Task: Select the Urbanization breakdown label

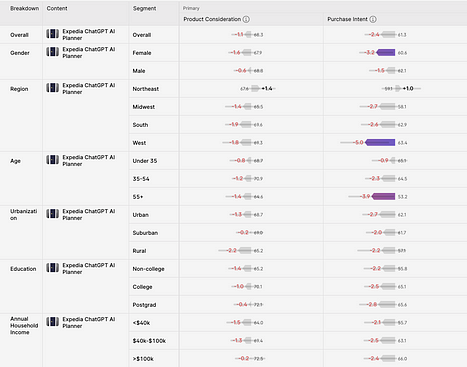Action: (23, 215)
